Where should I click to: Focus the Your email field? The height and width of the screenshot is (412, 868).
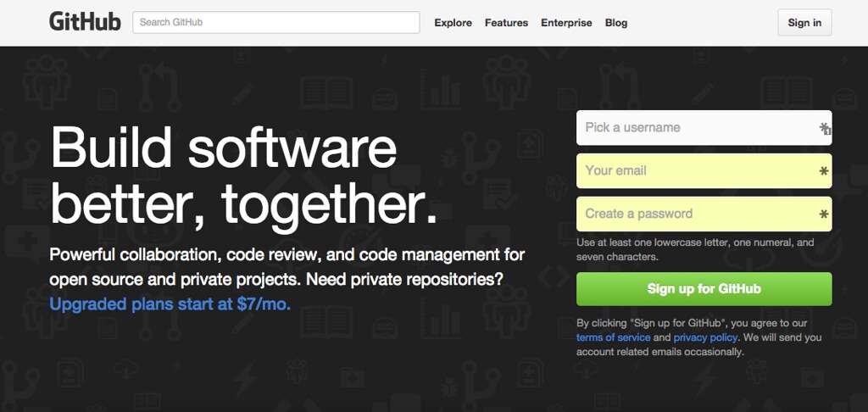(704, 170)
